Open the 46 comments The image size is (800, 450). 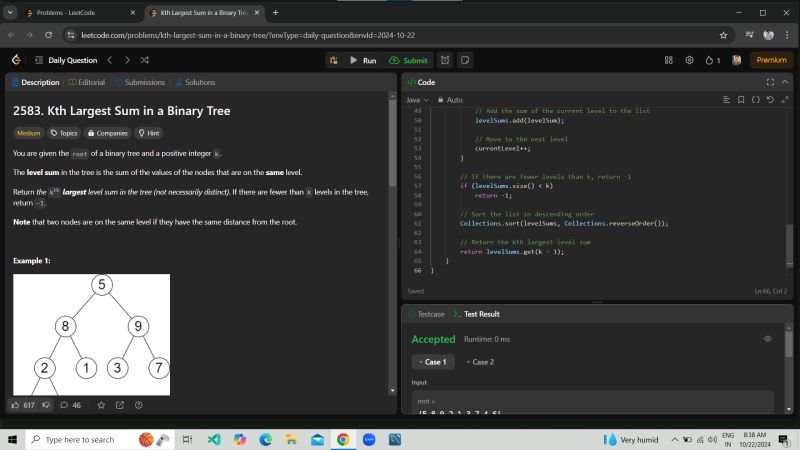click(x=70, y=405)
